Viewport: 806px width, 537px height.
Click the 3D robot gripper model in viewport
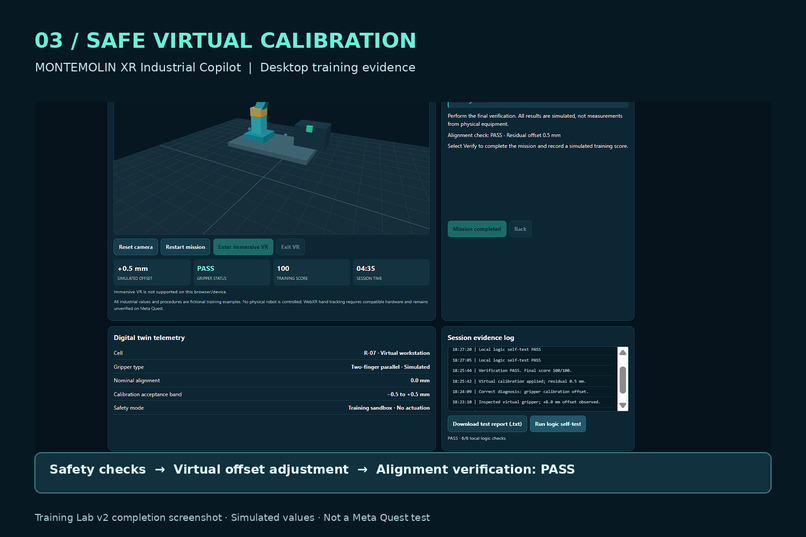pos(259,122)
